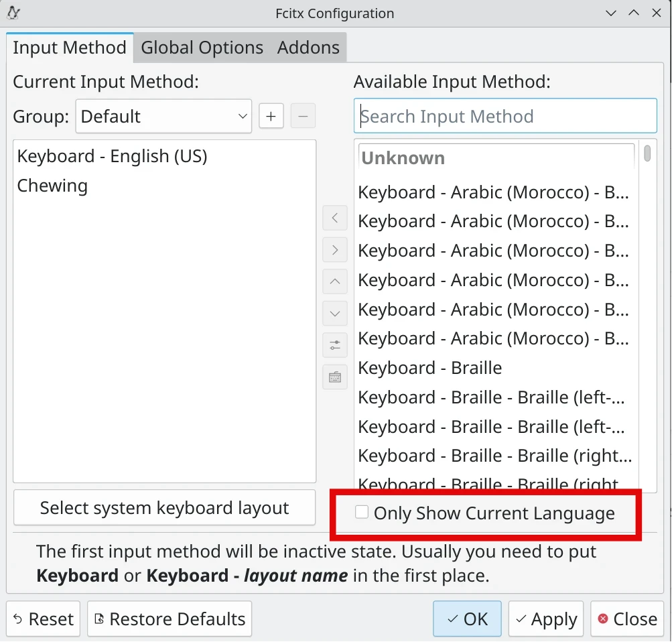The image size is (672, 642).
Task: Maximize the Fcitx Configuration window
Action: (x=634, y=13)
